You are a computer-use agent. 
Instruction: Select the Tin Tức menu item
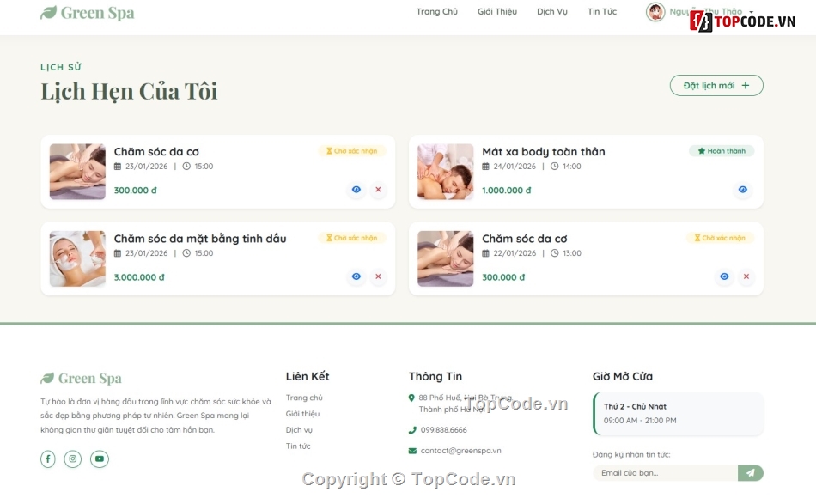click(x=602, y=12)
